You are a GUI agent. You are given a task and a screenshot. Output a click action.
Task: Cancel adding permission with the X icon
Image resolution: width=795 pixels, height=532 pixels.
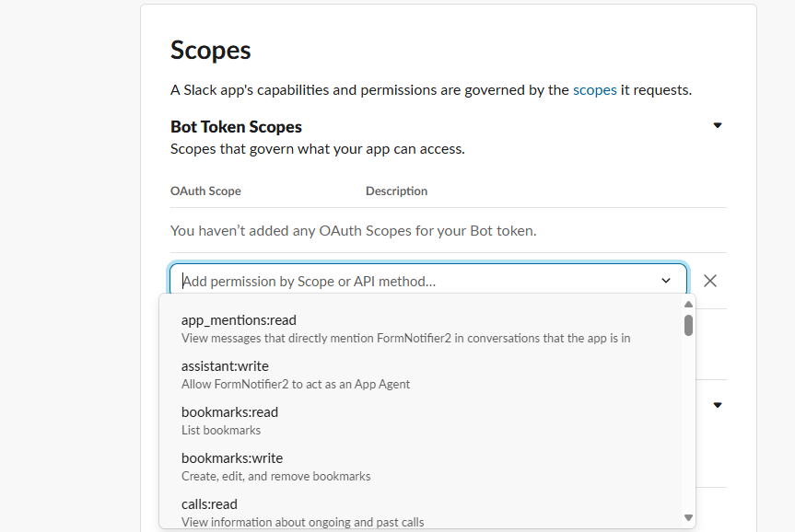pos(710,281)
